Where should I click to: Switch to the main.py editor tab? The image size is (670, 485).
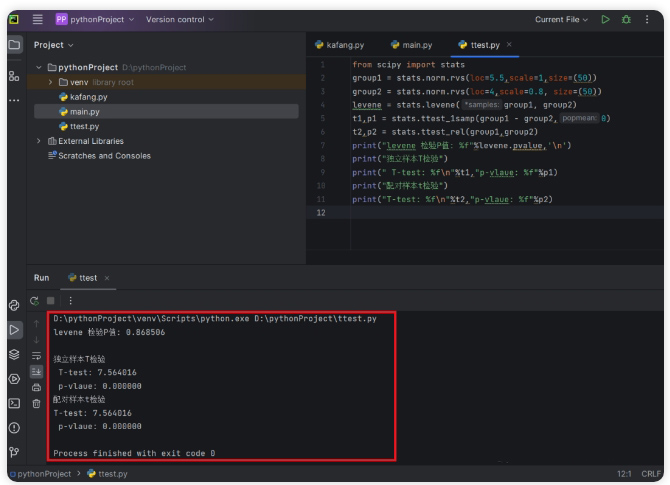point(411,45)
